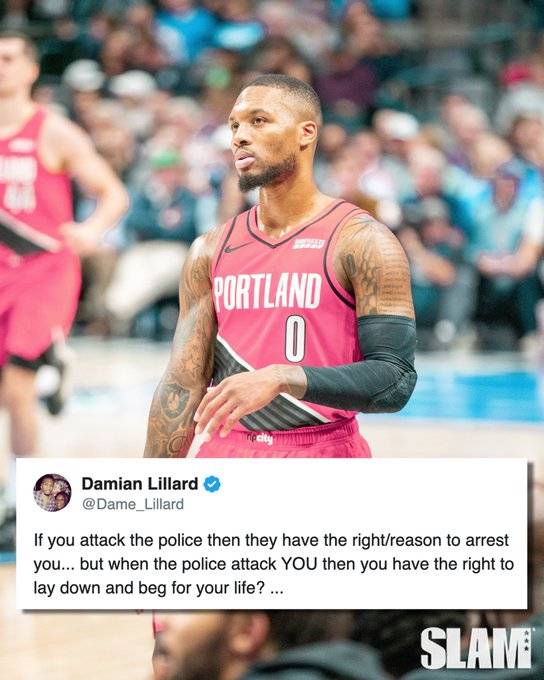Open the Damian Lillard display name

click(x=140, y=484)
